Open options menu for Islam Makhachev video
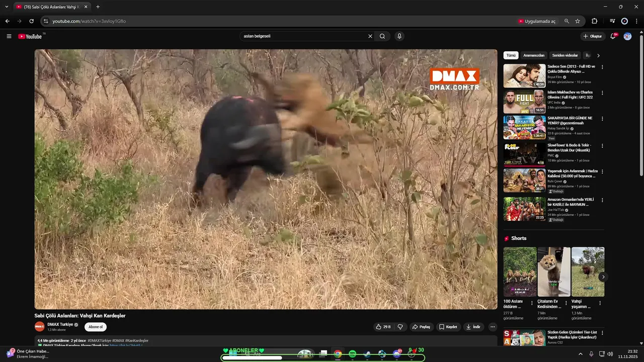This screenshot has height=362, width=644. pyautogui.click(x=602, y=93)
